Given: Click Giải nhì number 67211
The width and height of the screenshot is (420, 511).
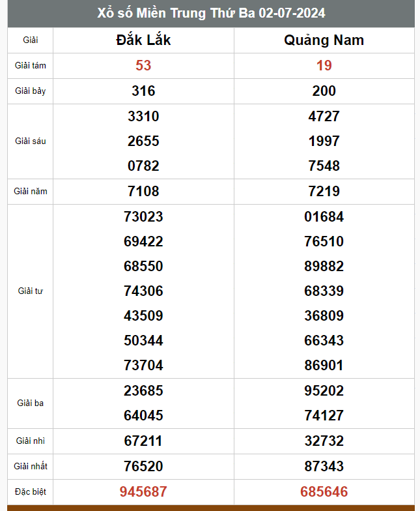Looking at the screenshot, I should pyautogui.click(x=143, y=441).
